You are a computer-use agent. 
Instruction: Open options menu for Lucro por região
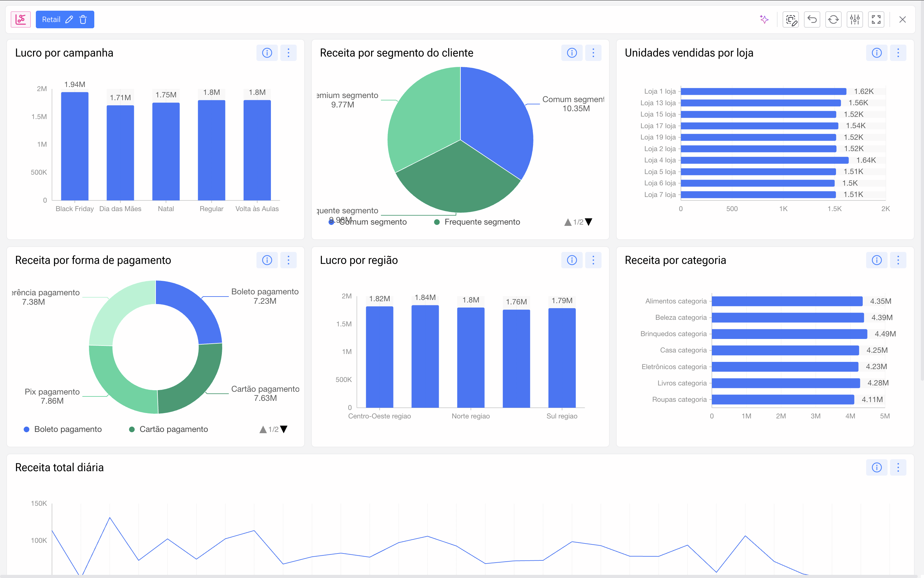pos(593,260)
